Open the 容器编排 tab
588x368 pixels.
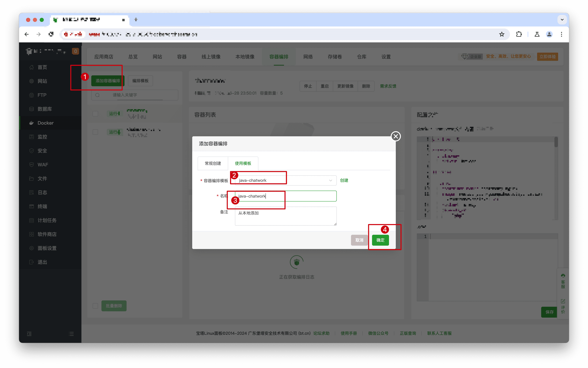279,57
